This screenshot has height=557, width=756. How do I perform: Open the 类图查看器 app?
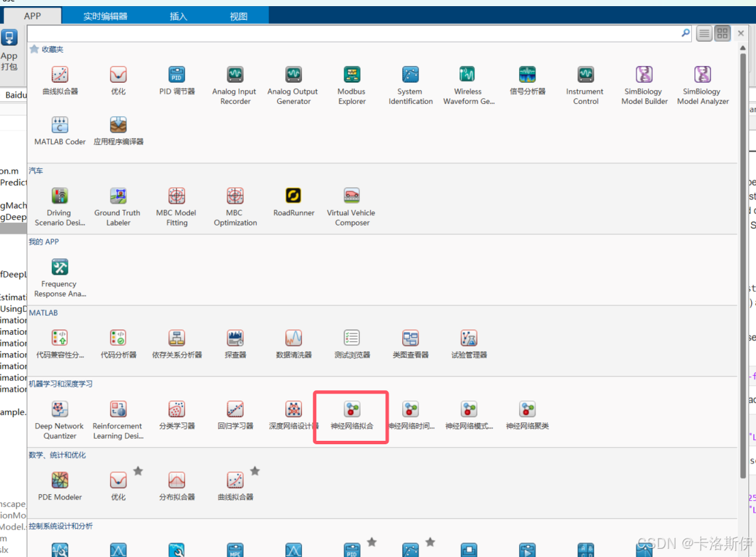point(410,344)
